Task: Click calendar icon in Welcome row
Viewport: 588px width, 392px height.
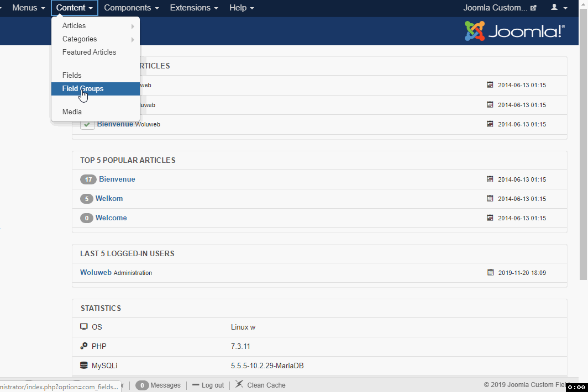Action: point(490,218)
